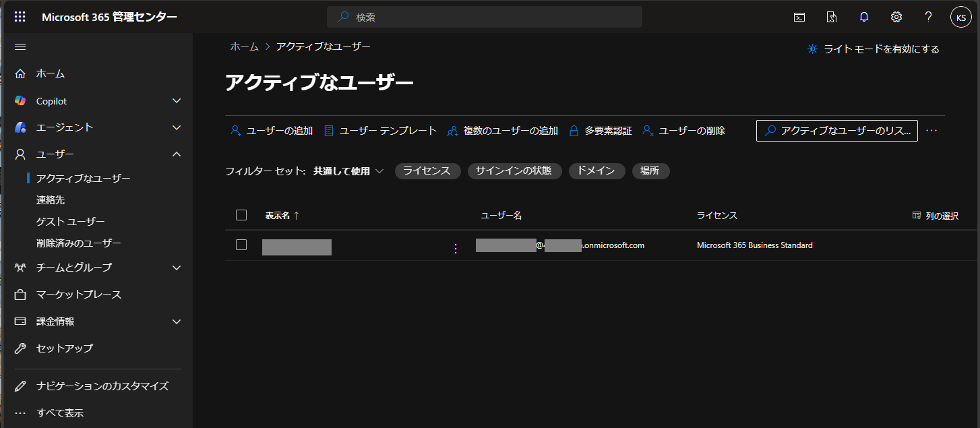Image resolution: width=980 pixels, height=428 pixels.
Task: Open the app launcher waffle icon
Action: pos(20,17)
